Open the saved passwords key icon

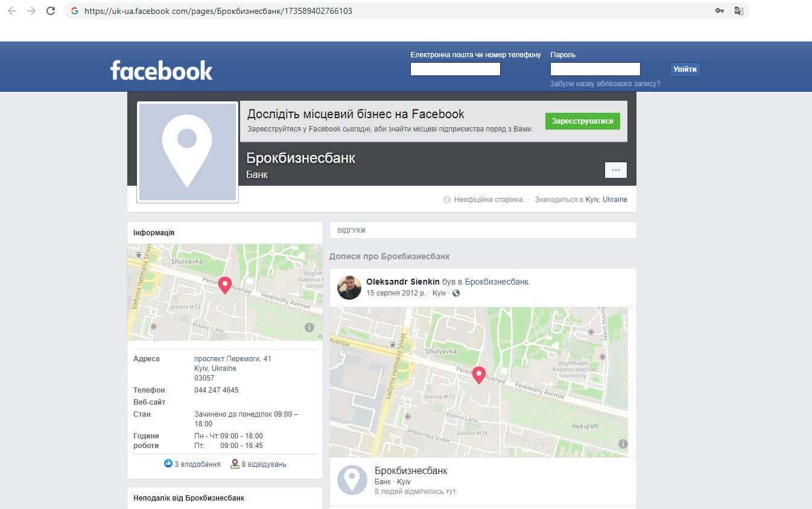point(720,11)
